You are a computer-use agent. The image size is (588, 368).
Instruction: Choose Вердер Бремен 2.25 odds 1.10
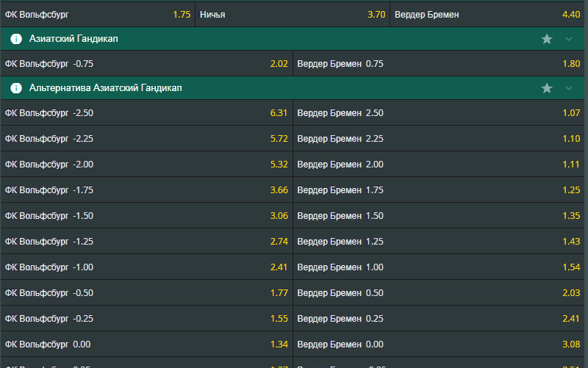point(439,139)
